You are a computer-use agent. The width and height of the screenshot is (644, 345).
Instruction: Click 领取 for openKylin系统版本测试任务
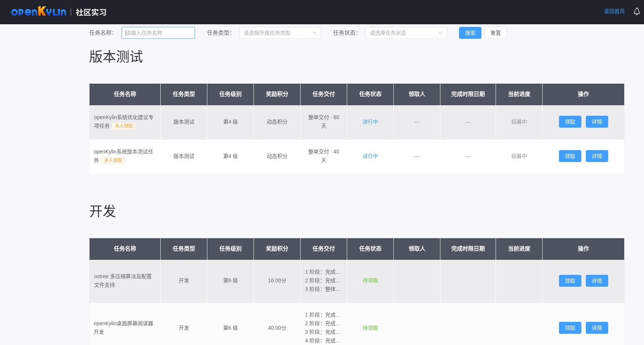coord(570,156)
